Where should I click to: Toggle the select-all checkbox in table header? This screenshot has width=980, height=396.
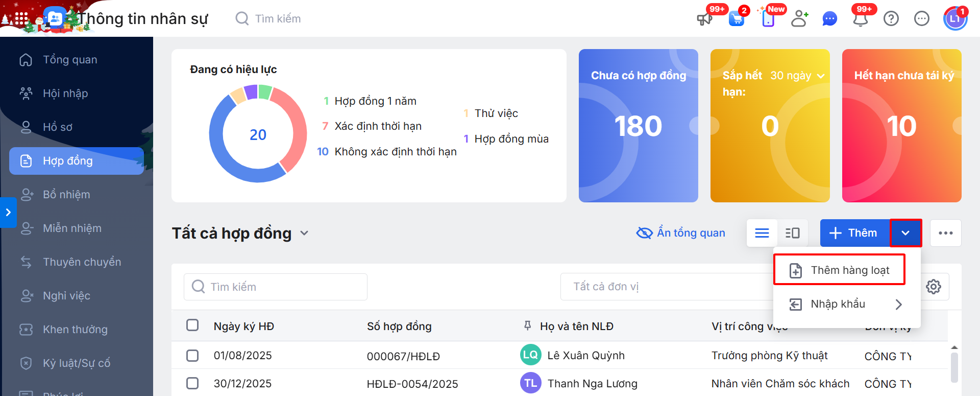pyautogui.click(x=192, y=325)
